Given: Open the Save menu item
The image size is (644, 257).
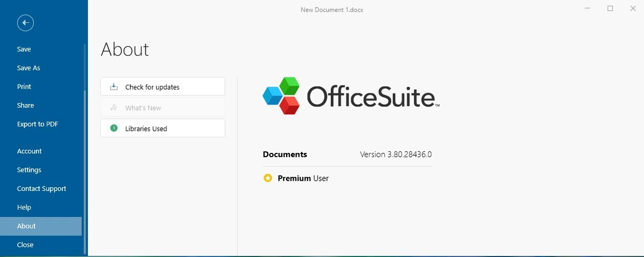Looking at the screenshot, I should pyautogui.click(x=41, y=49).
